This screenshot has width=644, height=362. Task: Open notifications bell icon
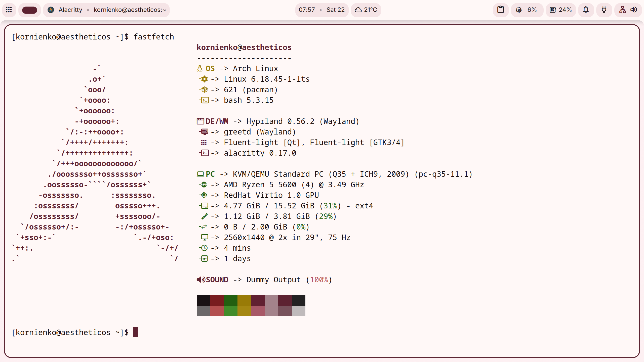586,10
